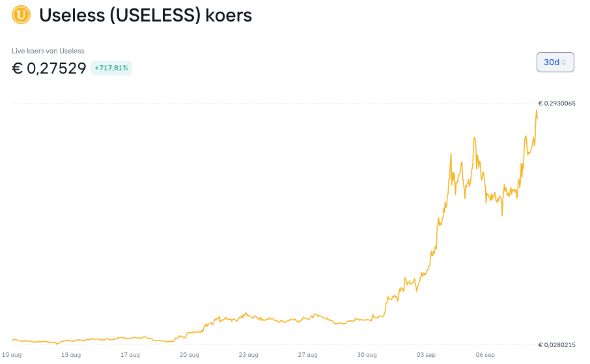Screen dimensions: 590x364
Task: Open the 30d time range dropdown
Action: click(555, 62)
